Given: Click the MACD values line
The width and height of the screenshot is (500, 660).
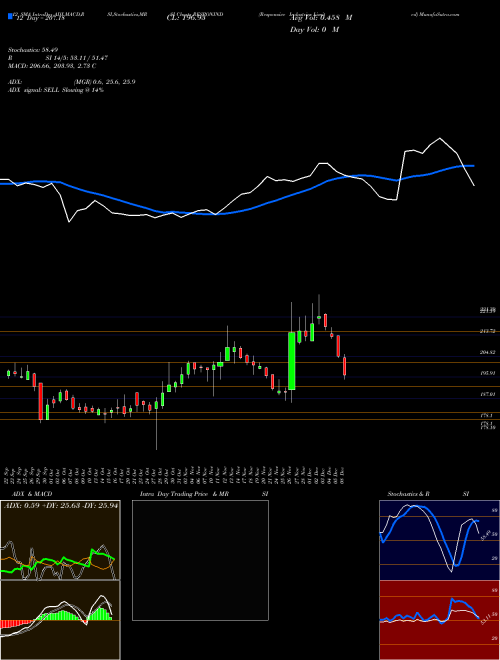Looking at the screenshot, I should pyautogui.click(x=52, y=66).
